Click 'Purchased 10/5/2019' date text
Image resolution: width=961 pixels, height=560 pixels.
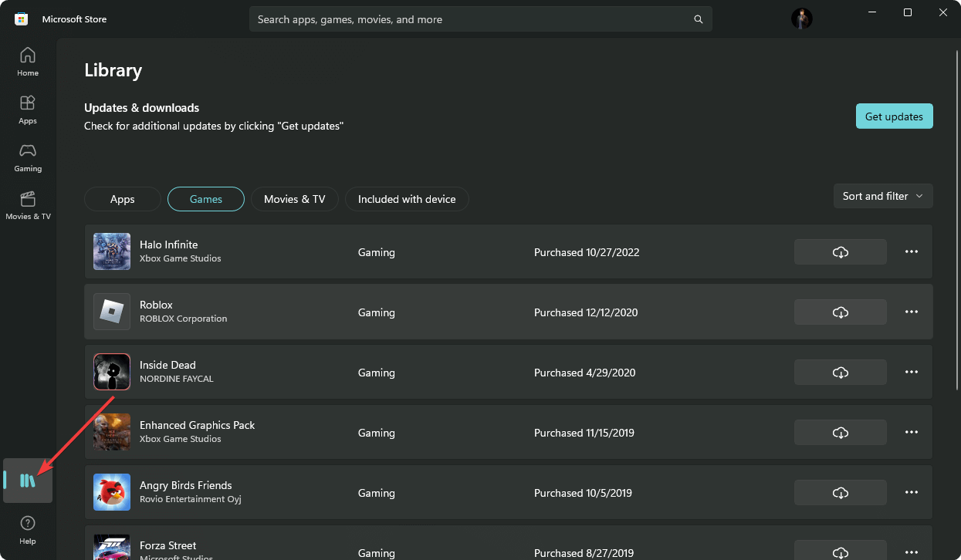583,493
